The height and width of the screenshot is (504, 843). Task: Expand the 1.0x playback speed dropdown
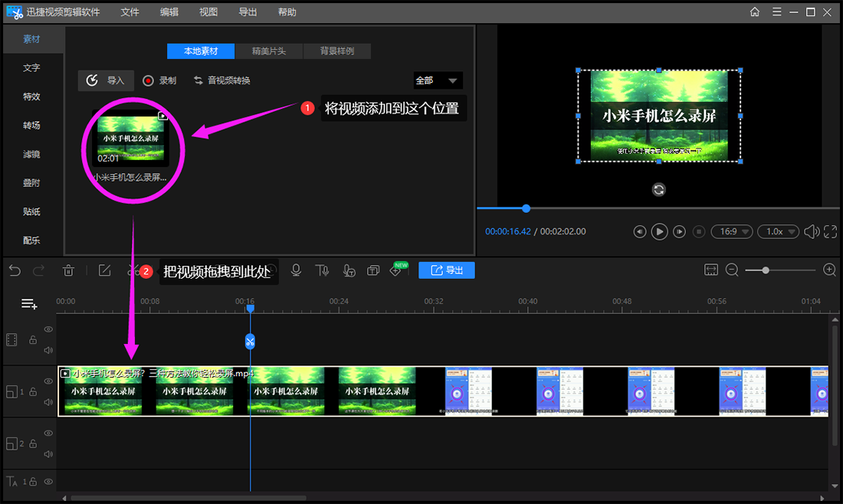pos(778,231)
